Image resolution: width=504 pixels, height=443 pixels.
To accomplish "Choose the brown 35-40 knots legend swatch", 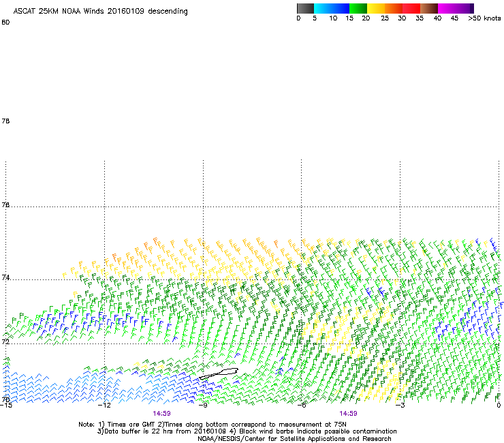I will pos(429,8).
